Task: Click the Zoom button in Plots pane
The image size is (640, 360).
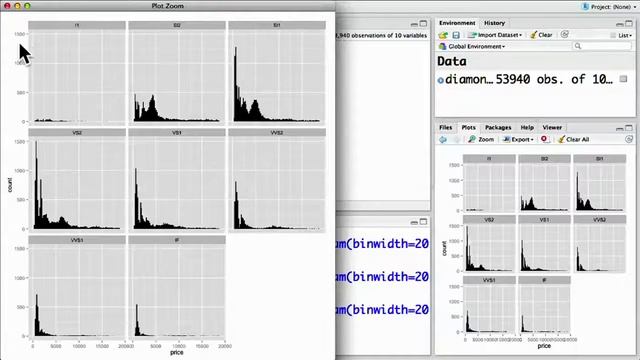Action: [481, 140]
